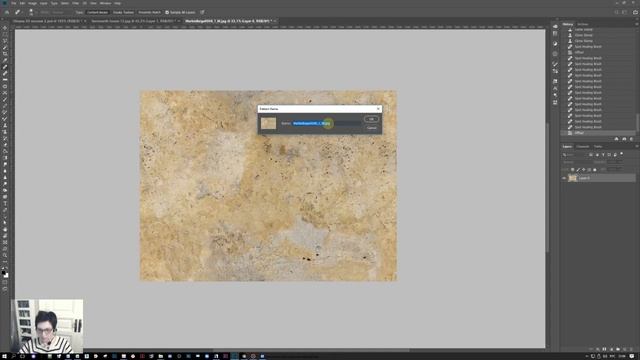This screenshot has width=640, height=360.
Task: Click the pattern Name text field
Action: 327,123
